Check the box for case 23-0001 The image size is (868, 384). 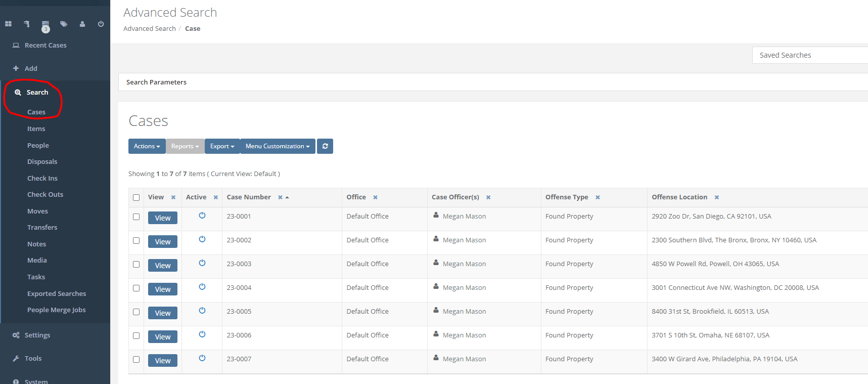click(136, 217)
